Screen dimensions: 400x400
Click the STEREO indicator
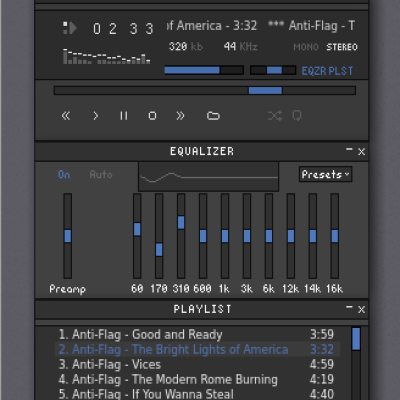tap(342, 47)
